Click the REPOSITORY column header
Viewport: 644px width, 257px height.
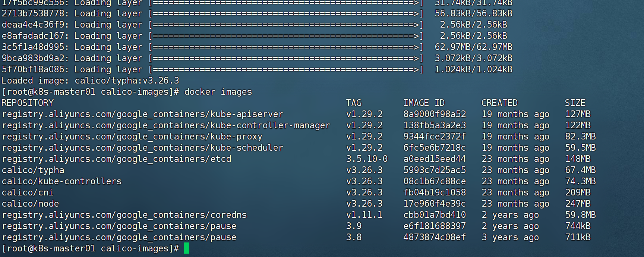(28, 103)
